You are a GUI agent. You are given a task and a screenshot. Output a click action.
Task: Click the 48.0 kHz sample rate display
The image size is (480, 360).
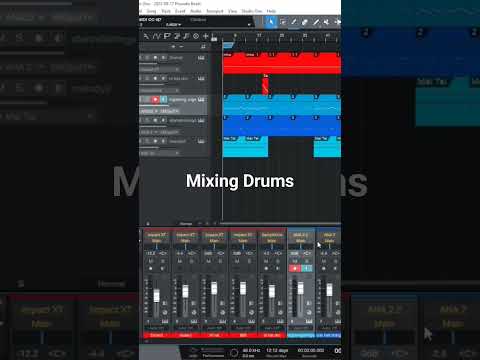[252, 350]
